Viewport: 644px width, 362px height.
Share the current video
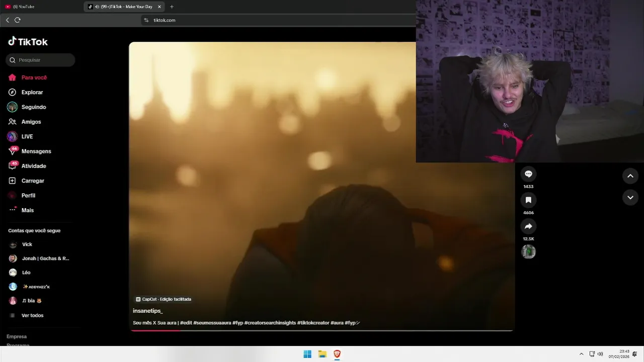click(x=528, y=226)
